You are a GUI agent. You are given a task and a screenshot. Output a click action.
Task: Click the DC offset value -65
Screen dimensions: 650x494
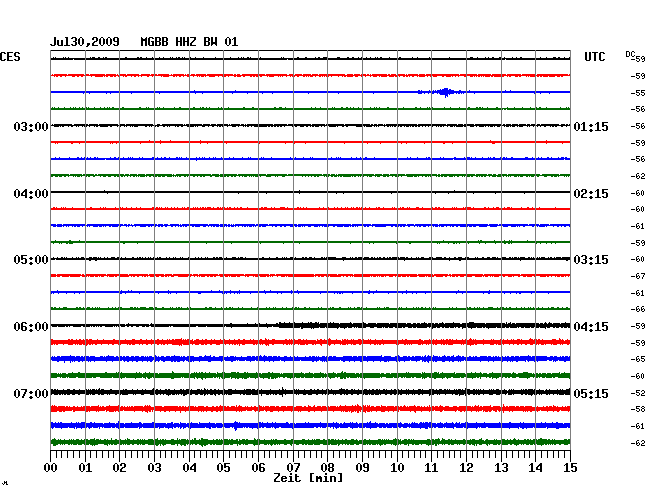coord(638,359)
